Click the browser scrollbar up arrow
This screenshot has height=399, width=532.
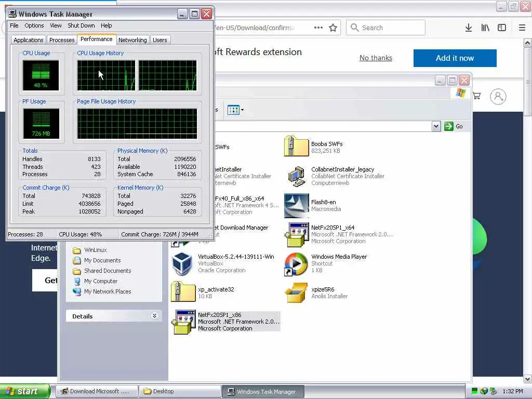pos(528,43)
